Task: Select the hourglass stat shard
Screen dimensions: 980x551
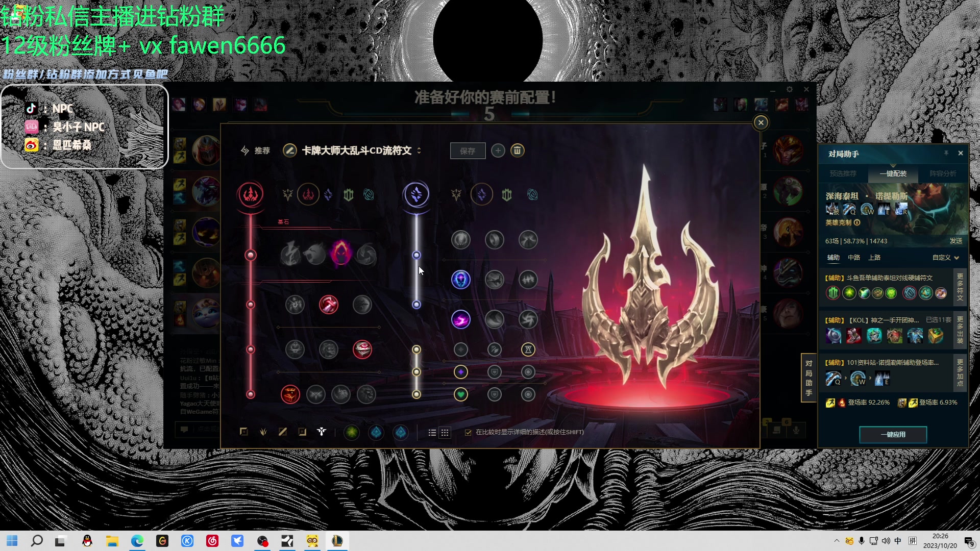Action: (528, 349)
